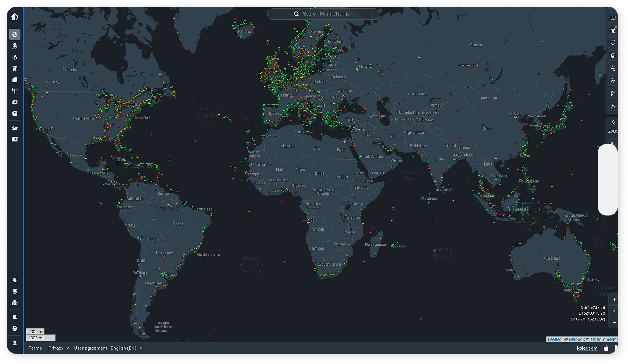Select the lighthouse navigation-aids icon
This screenshot has width=628, height=364.
(14, 68)
